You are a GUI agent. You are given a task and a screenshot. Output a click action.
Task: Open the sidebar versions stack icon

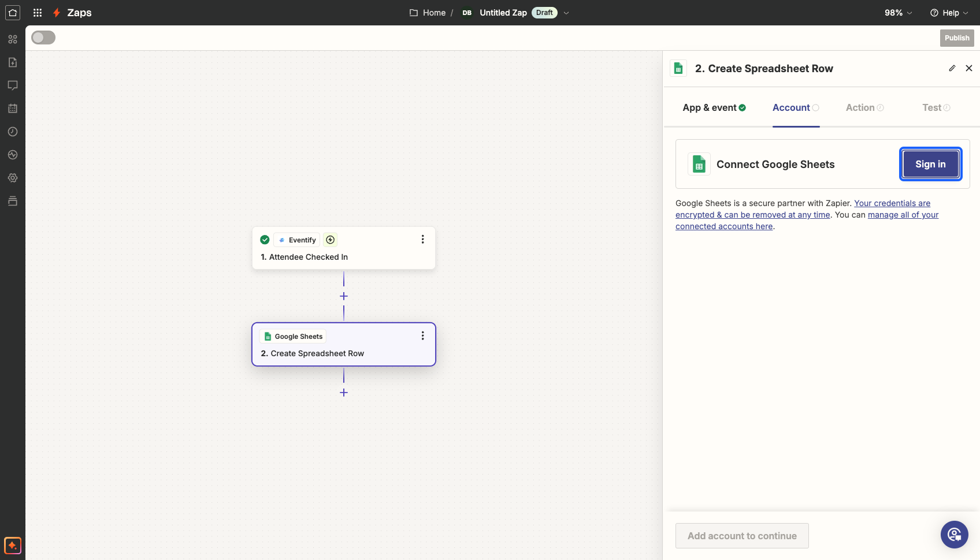[x=13, y=201]
